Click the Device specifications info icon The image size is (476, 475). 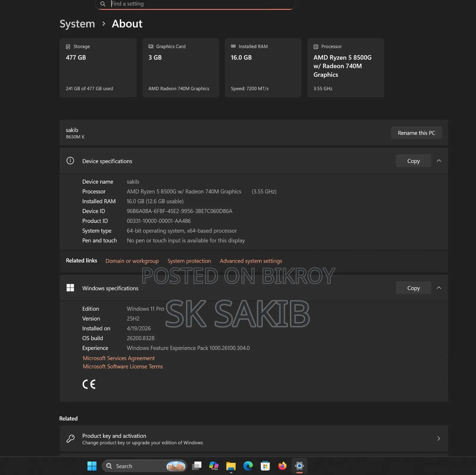pyautogui.click(x=70, y=161)
